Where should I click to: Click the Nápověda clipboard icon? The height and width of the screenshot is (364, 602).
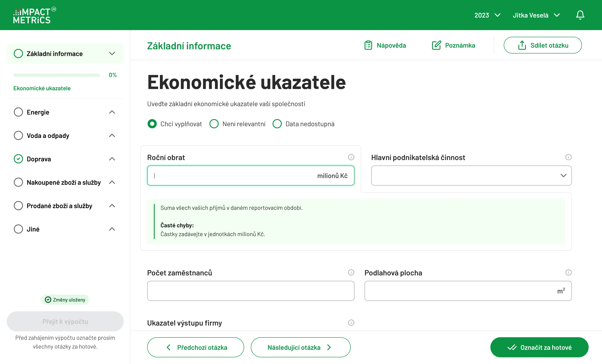[368, 45]
